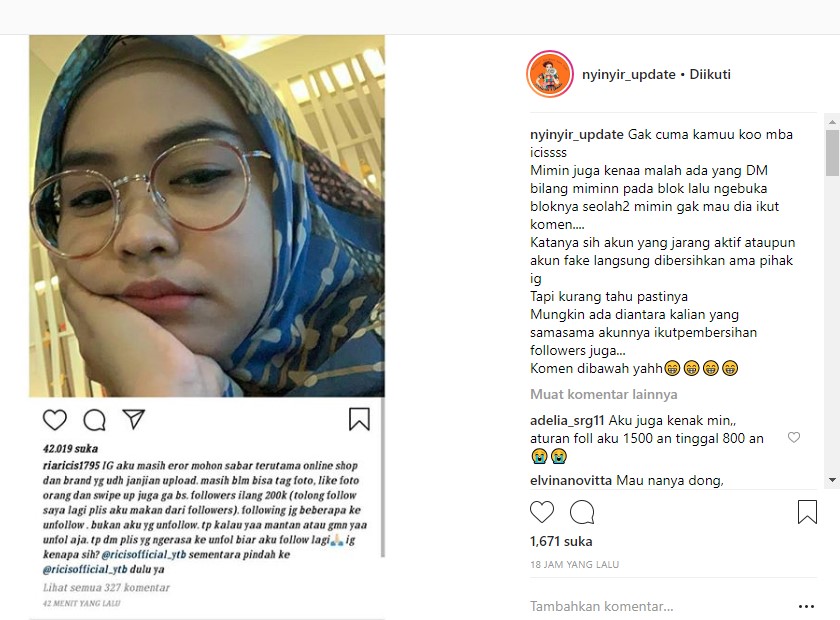Open the nyinyir_update profile avatar
The image size is (840, 620).
550,74
